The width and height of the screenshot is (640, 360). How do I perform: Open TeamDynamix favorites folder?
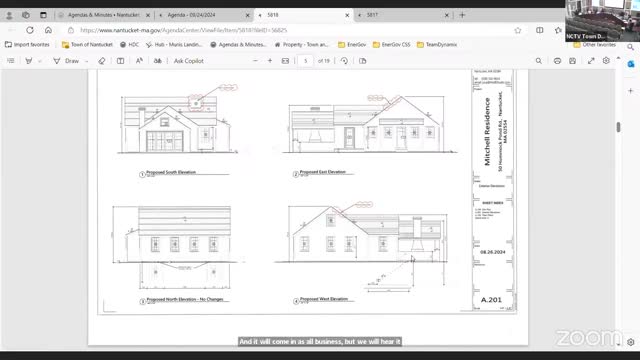pos(437,44)
